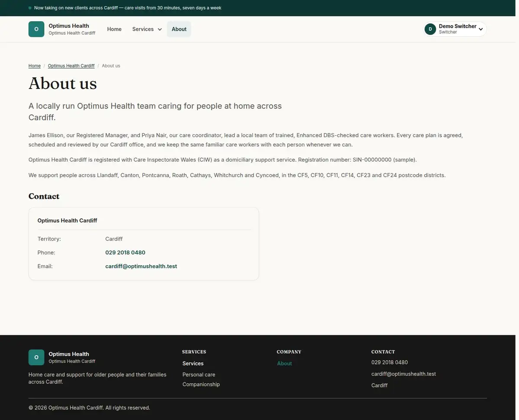Call the phone number 029 2018 0480 in contact card

(x=125, y=252)
